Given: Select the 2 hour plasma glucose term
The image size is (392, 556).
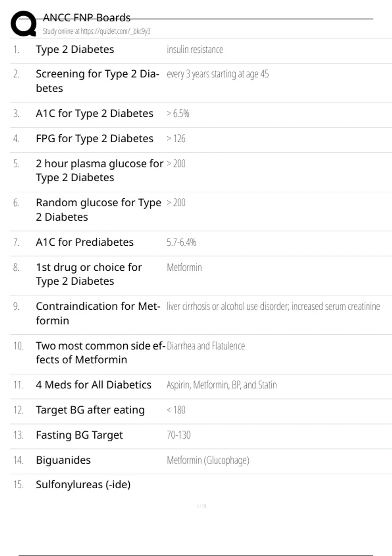Looking at the screenshot, I should tap(99, 170).
